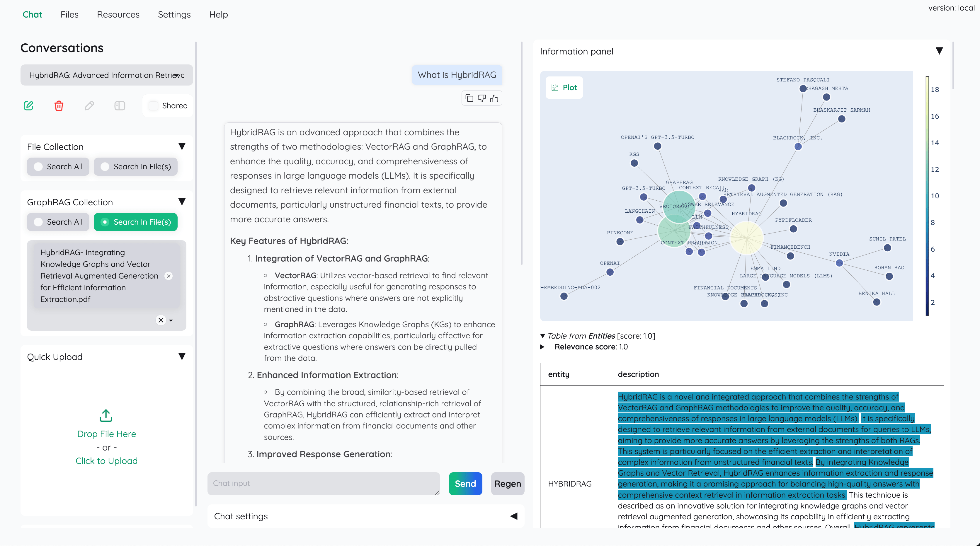The height and width of the screenshot is (546, 980).
Task: Click the Plot panel graph icon
Action: [x=555, y=87]
